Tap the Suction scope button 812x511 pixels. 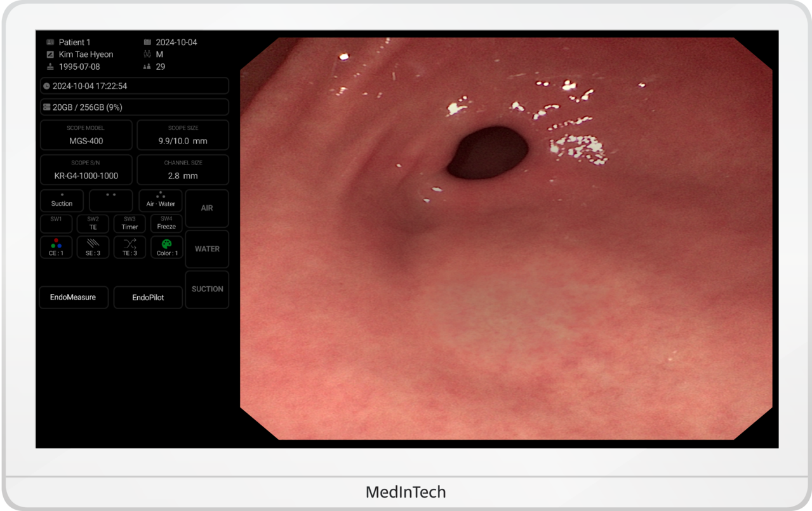point(62,201)
